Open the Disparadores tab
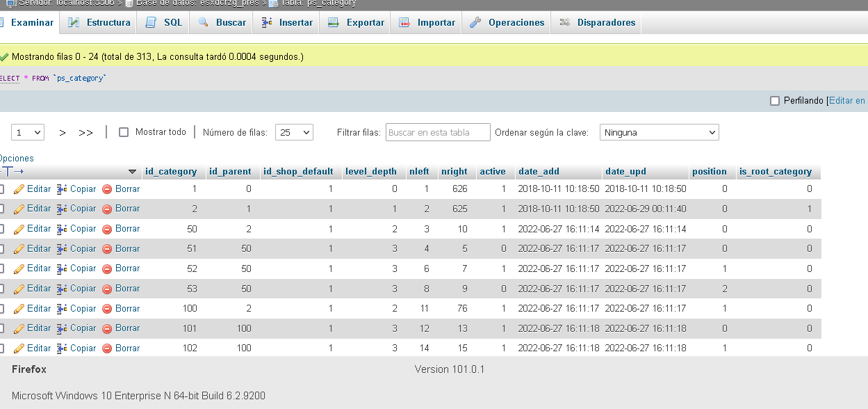 click(597, 22)
